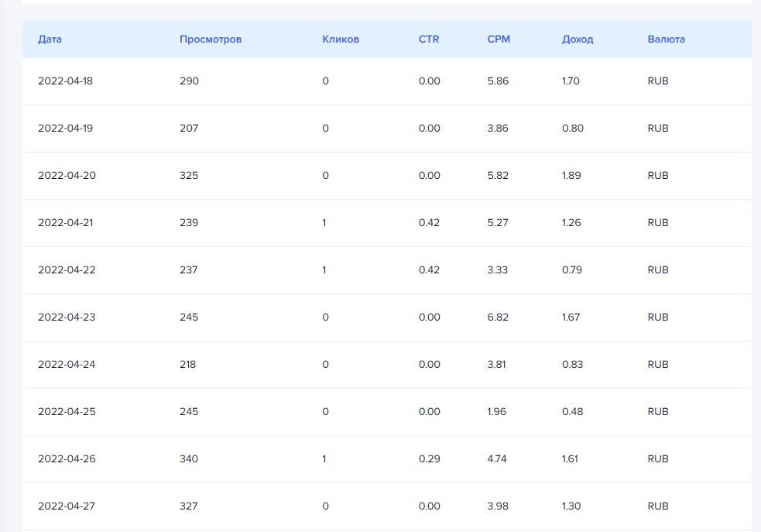
Task: Sort by the Кликов column header
Action: [341, 39]
